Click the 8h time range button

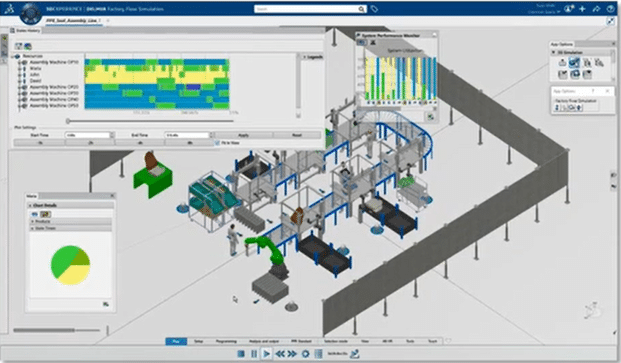[x=189, y=143]
